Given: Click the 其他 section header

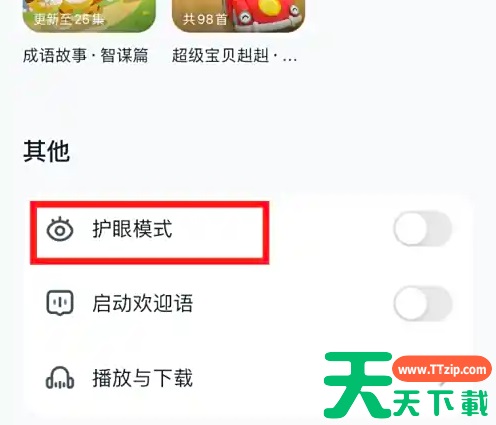Looking at the screenshot, I should coord(46,151).
